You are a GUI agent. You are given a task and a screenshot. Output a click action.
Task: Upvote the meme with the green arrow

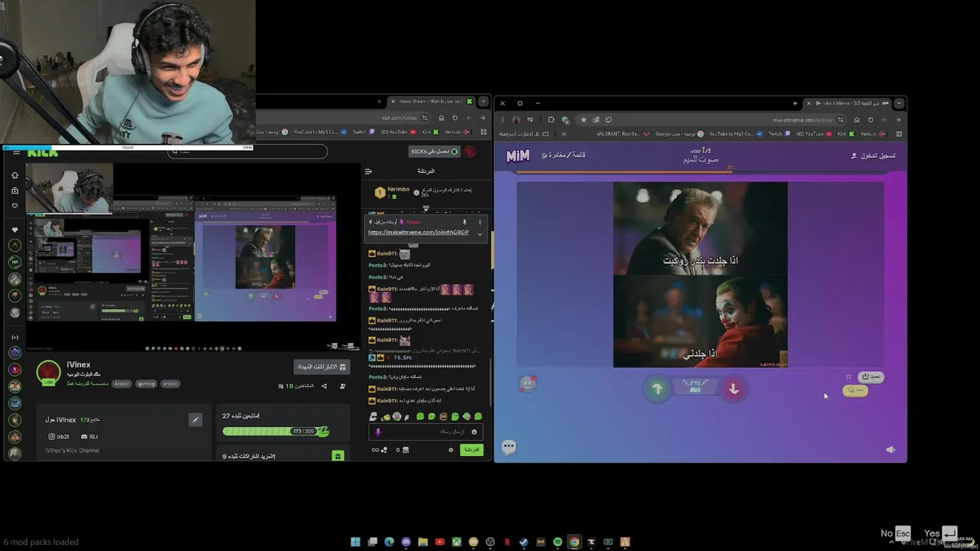(657, 389)
